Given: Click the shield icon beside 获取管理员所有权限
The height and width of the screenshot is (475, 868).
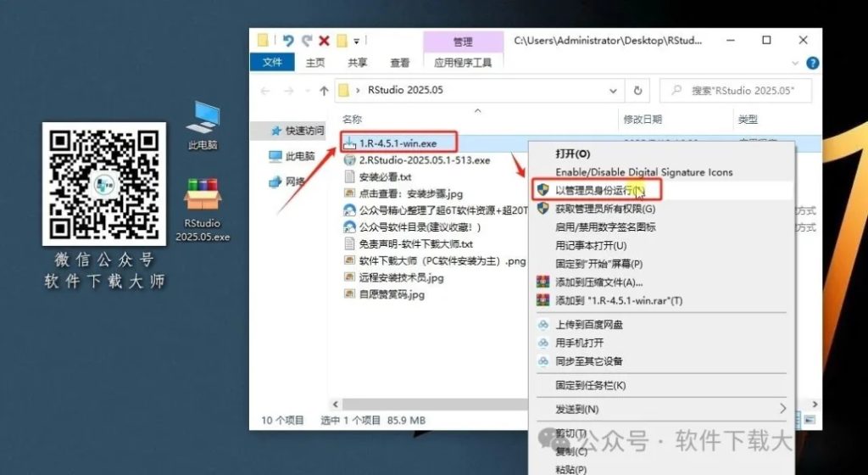Looking at the screenshot, I should (542, 208).
